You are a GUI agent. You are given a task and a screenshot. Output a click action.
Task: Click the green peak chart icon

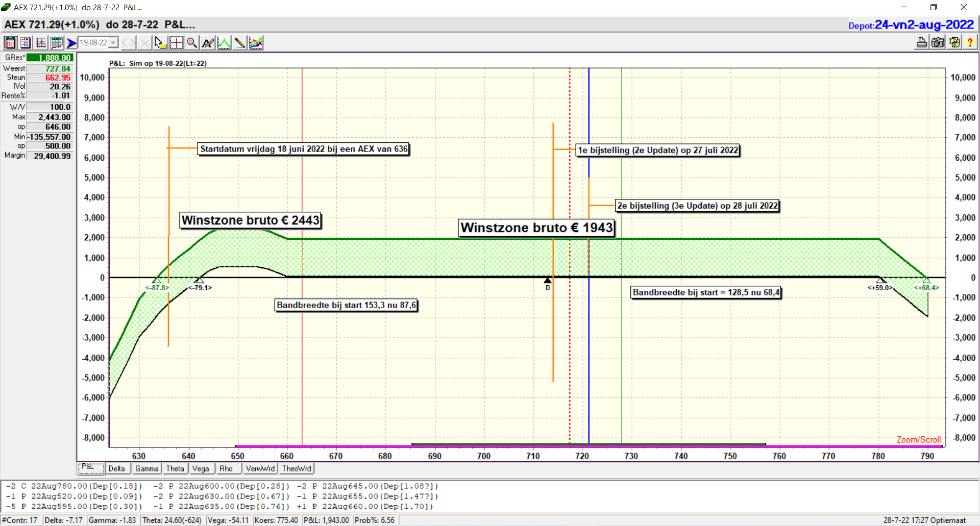[224, 43]
